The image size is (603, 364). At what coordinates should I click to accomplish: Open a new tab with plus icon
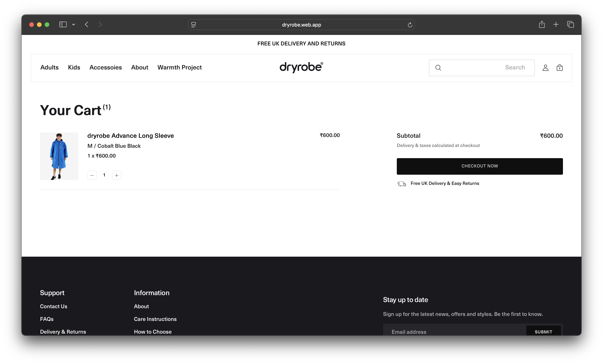(x=556, y=24)
